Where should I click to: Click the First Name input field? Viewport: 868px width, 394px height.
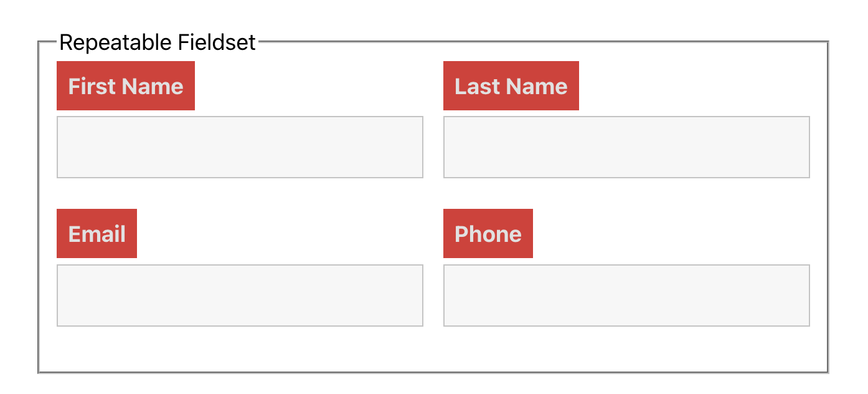[240, 147]
